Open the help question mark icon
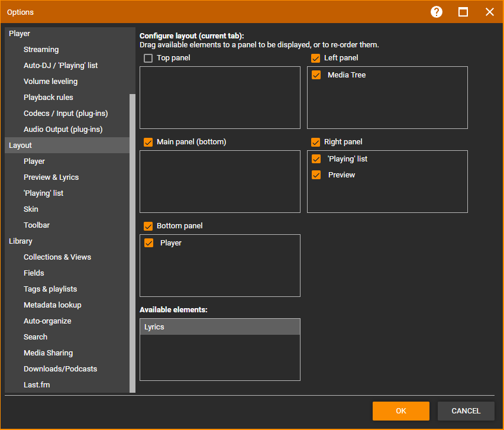Screen dimensions: 504x430 pyautogui.click(x=436, y=12)
